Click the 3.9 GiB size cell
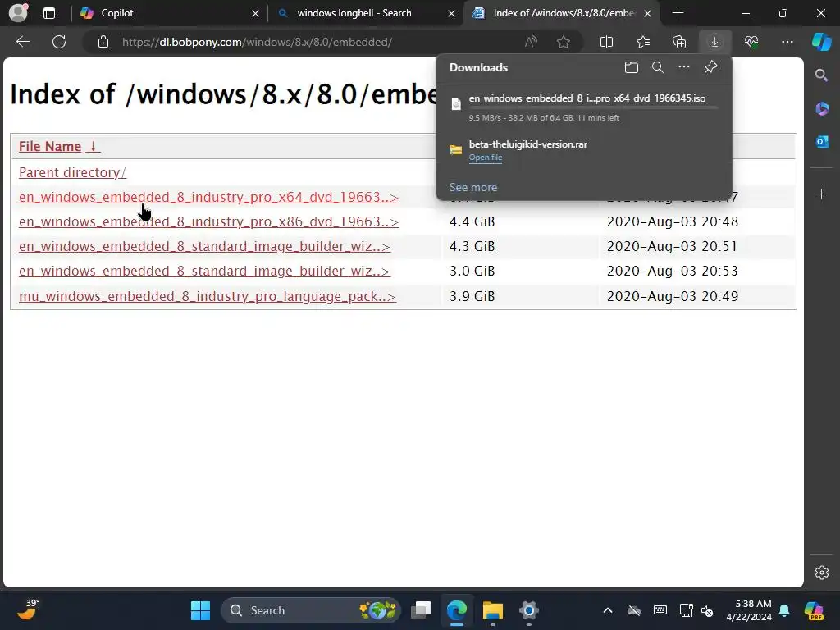Image resolution: width=840 pixels, height=630 pixels. click(x=472, y=296)
